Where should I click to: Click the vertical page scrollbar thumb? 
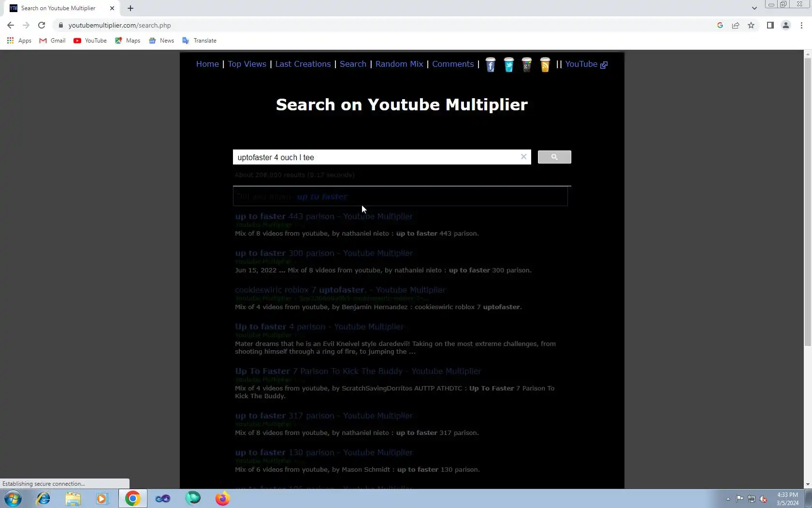click(x=808, y=202)
